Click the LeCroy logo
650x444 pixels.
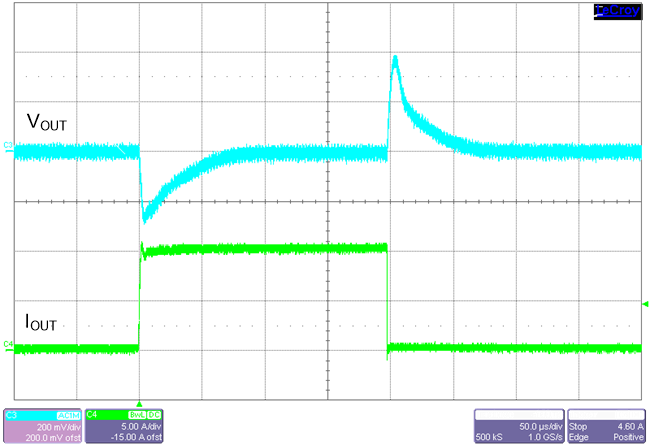click(617, 11)
